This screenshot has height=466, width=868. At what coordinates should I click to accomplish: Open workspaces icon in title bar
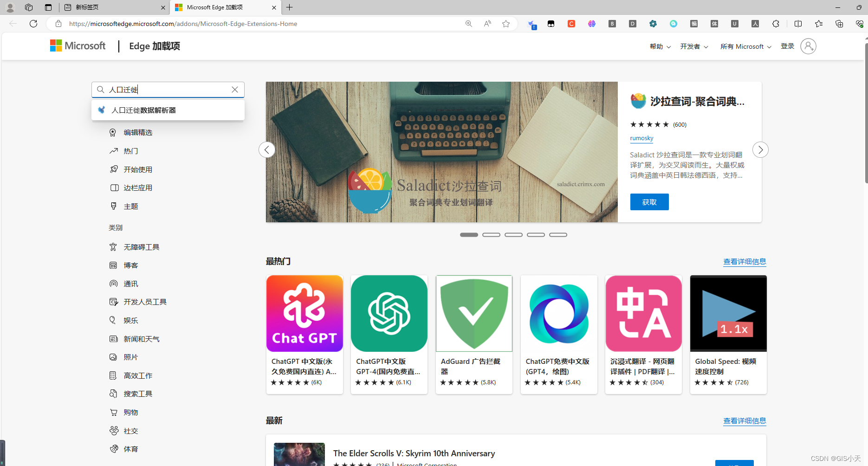point(29,7)
